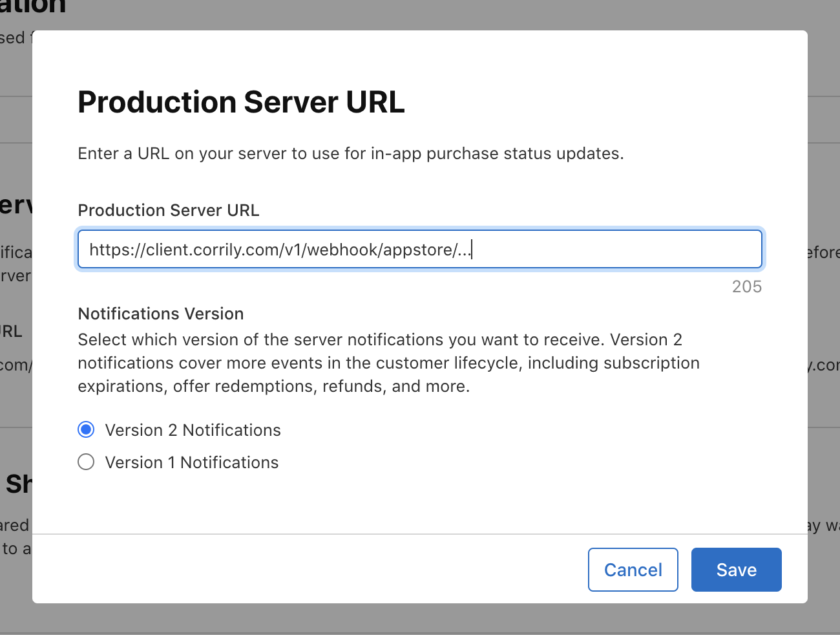Select the Version 1 Notifications radio button
This screenshot has height=635, width=840.
(x=86, y=462)
